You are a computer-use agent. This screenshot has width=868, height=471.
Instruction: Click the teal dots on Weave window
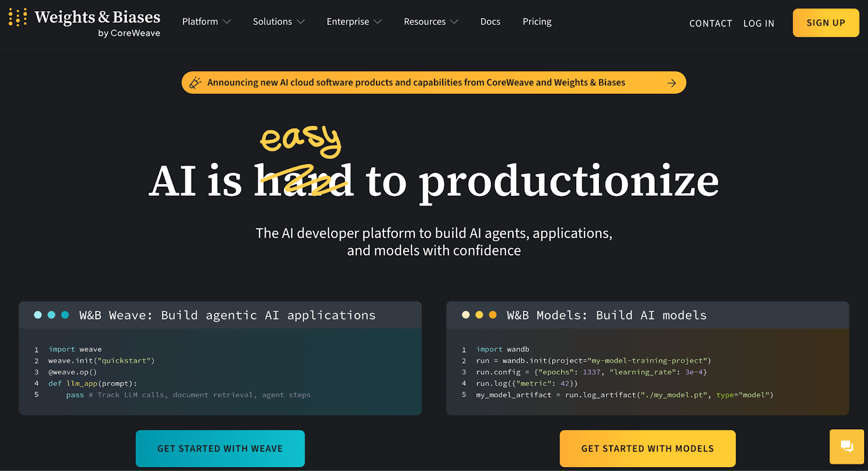52,315
